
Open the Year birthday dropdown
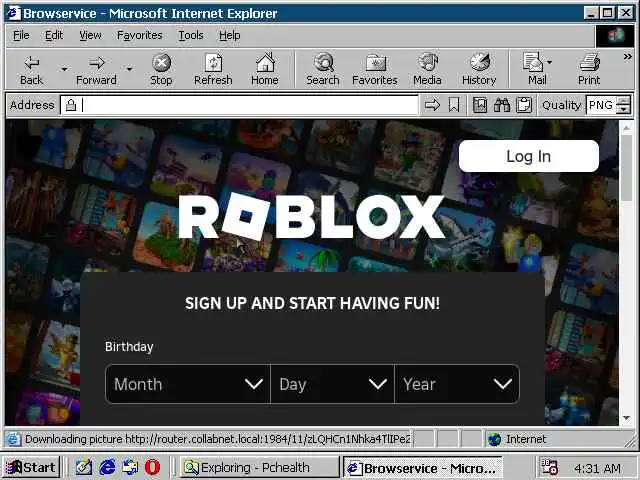[x=457, y=384]
